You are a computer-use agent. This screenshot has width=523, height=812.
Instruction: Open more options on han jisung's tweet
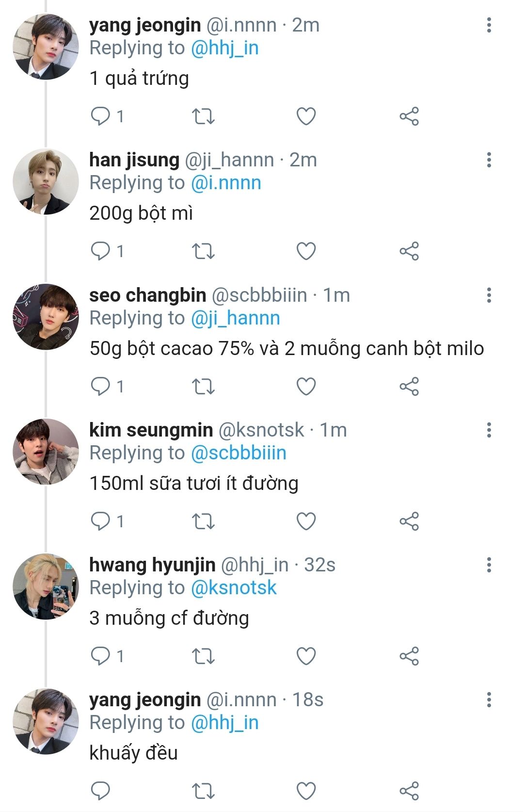click(489, 160)
